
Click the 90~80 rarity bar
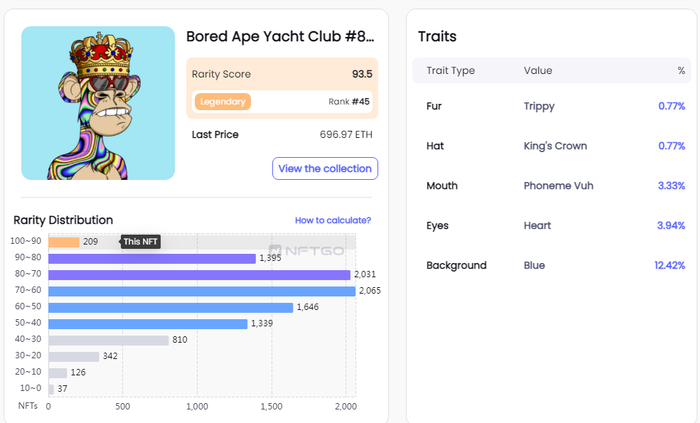click(x=152, y=258)
